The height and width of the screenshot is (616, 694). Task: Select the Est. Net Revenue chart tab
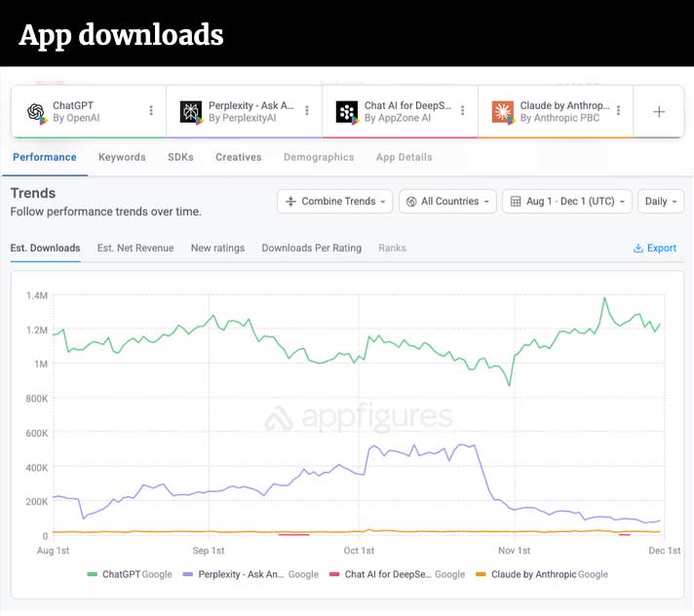[135, 249]
